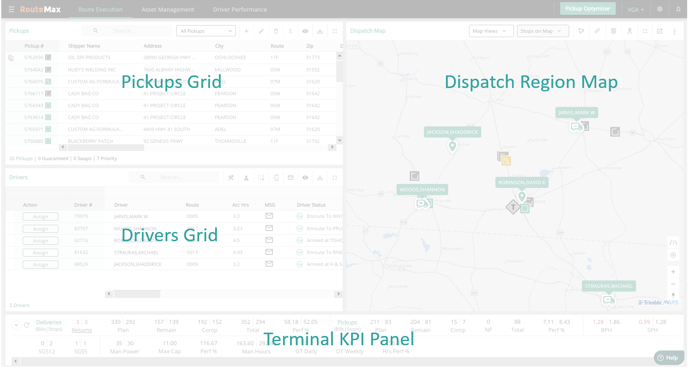Go to Driver Performance tab

click(x=240, y=9)
